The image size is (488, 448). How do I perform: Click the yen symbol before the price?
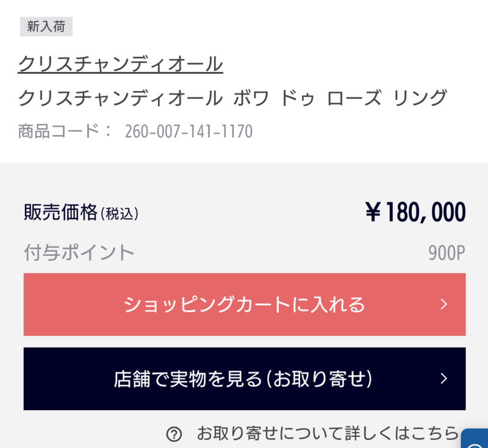point(373,212)
